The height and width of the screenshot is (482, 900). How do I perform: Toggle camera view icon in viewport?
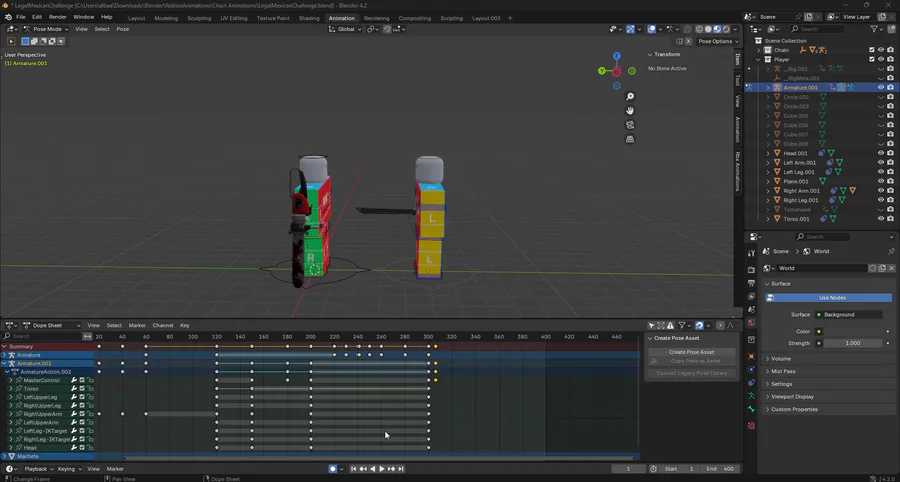tap(630, 125)
